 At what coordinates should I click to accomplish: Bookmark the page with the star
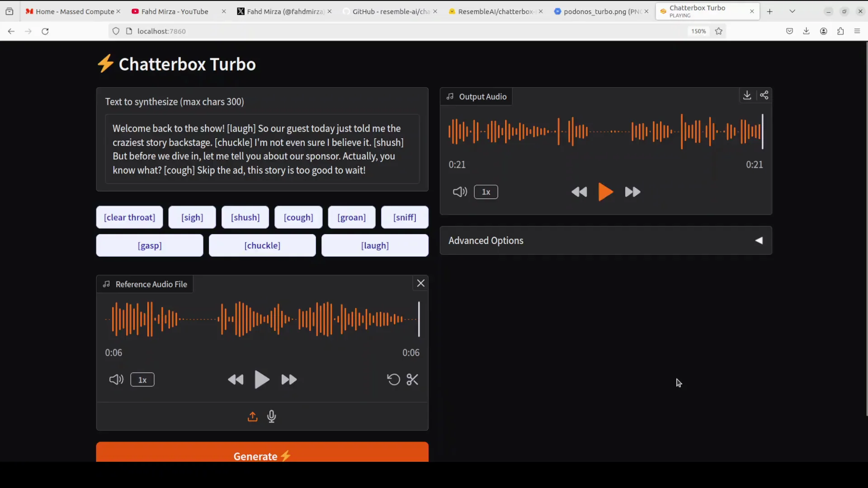click(719, 31)
